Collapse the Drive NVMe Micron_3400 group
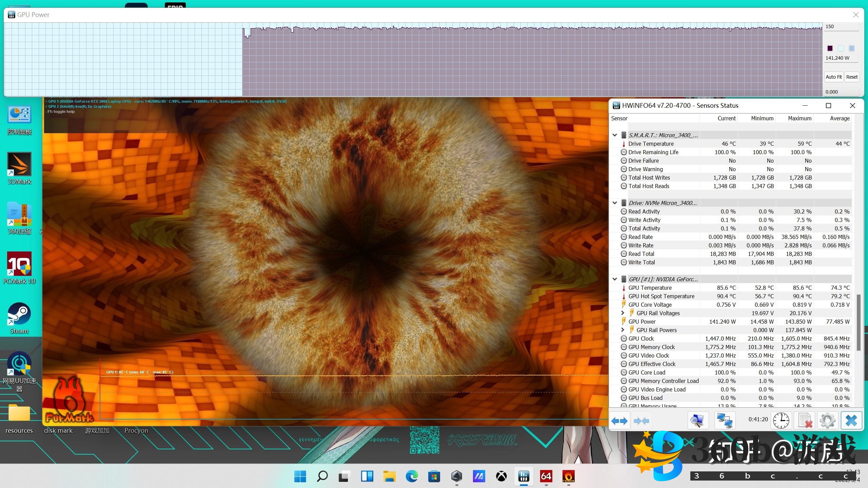Viewport: 868px width, 488px height. click(x=615, y=203)
